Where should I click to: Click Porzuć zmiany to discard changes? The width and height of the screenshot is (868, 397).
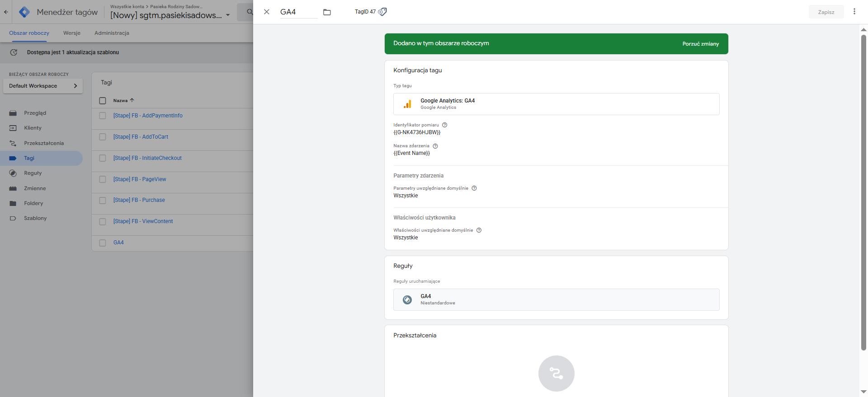(700, 44)
